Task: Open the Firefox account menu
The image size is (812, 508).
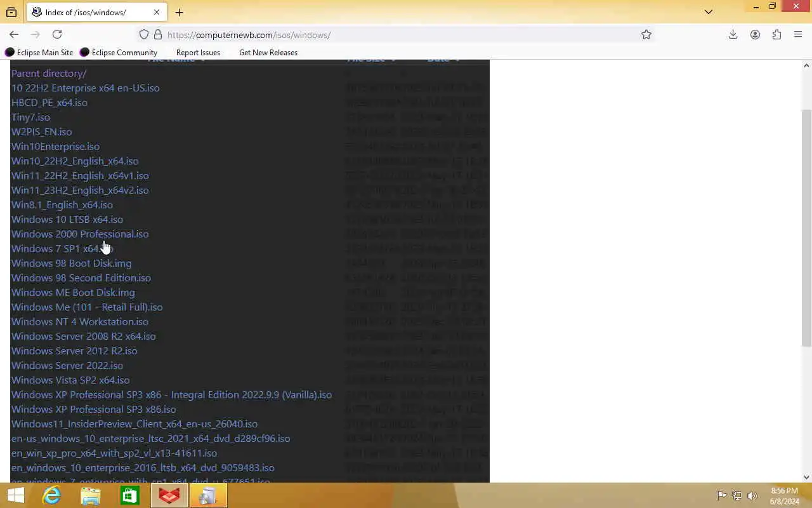Action: (755, 34)
